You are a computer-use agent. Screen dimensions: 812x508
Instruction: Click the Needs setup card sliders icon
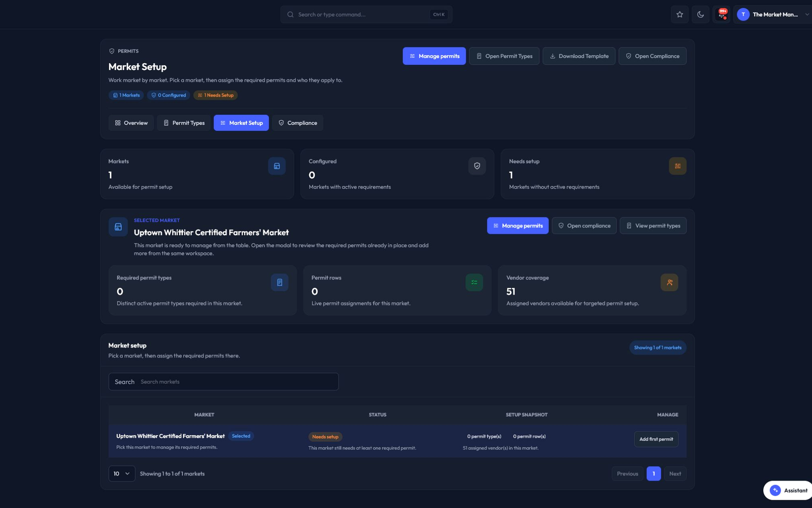click(678, 166)
